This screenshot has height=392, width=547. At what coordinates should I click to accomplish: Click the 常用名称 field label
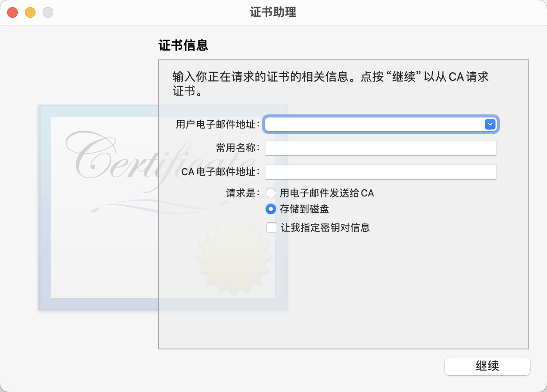pos(238,148)
